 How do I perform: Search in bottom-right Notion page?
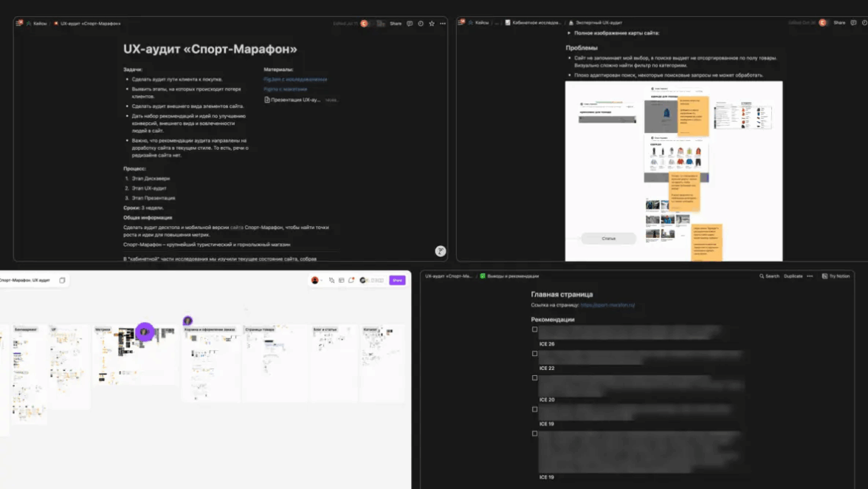point(769,276)
